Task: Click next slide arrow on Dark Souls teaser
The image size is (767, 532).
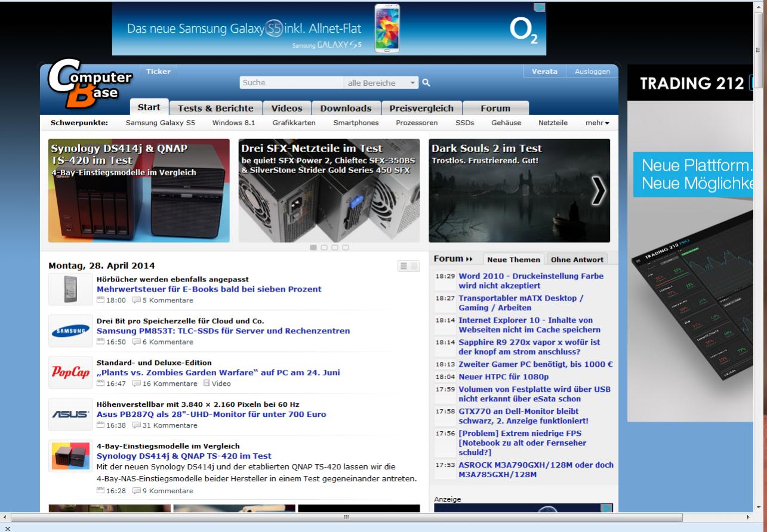Action: click(x=597, y=191)
